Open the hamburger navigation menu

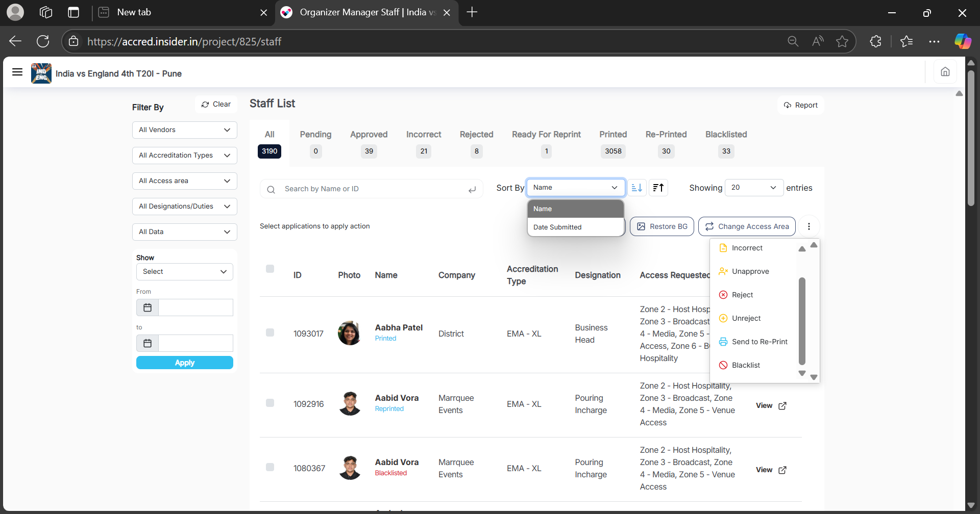point(17,72)
